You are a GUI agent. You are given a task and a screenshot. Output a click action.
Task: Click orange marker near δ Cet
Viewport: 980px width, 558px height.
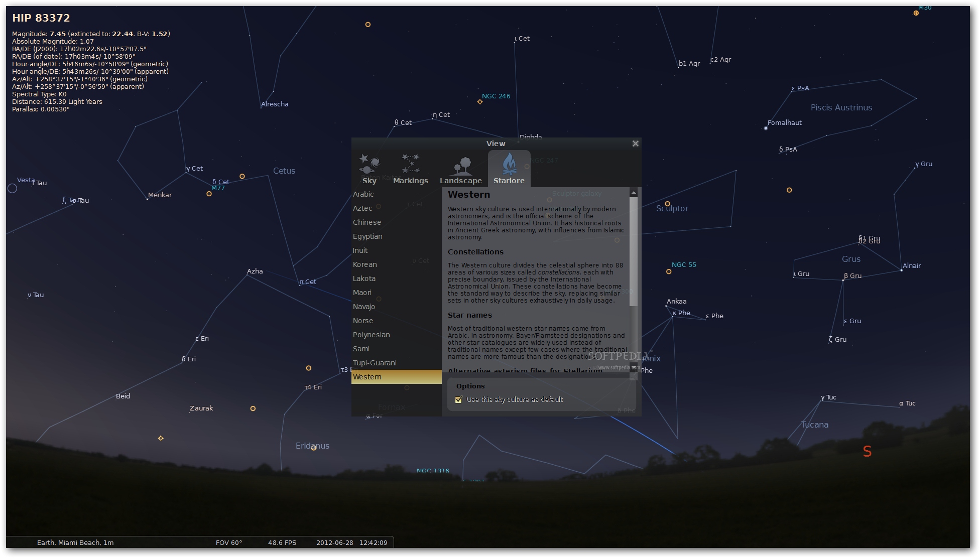pos(242,176)
